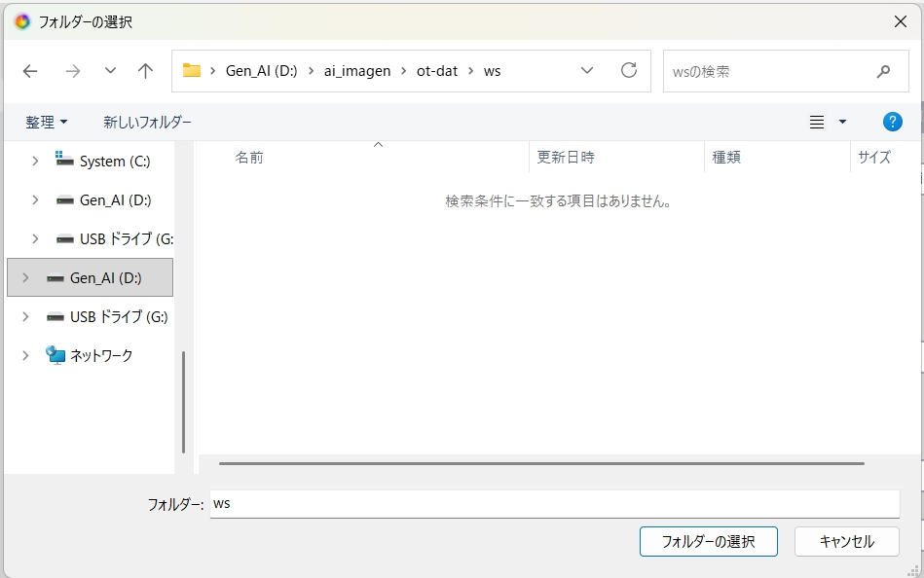Open help with blue question mark
The image size is (924, 578).
(x=893, y=122)
